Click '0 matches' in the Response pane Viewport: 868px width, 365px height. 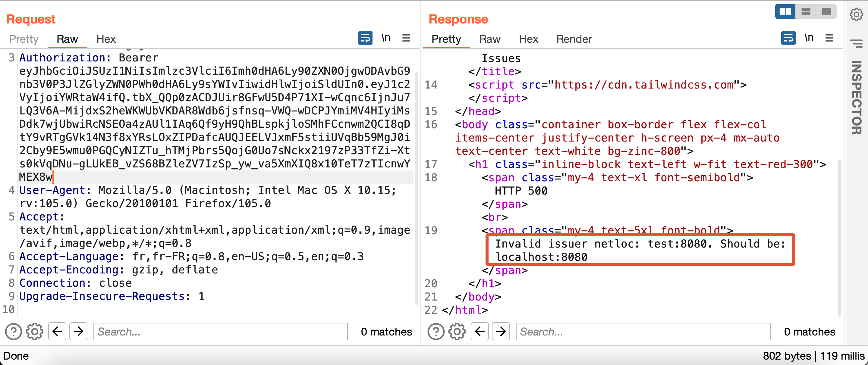point(809,332)
